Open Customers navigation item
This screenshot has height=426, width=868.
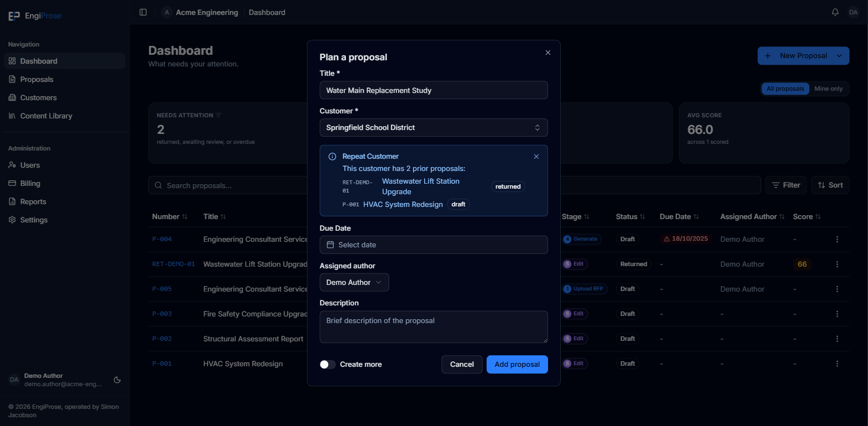pos(65,98)
